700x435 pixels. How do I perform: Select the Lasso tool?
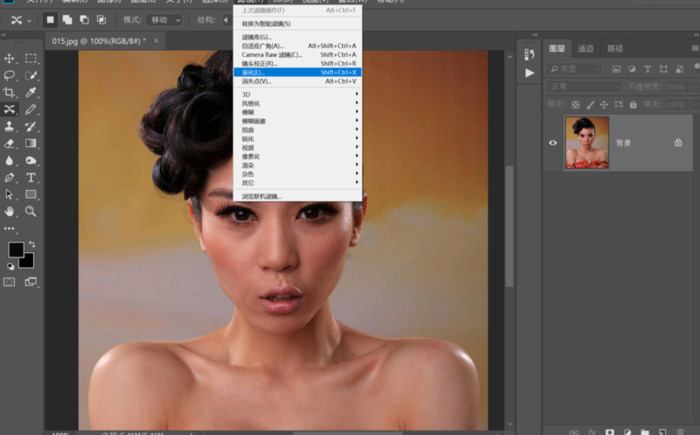tap(10, 76)
